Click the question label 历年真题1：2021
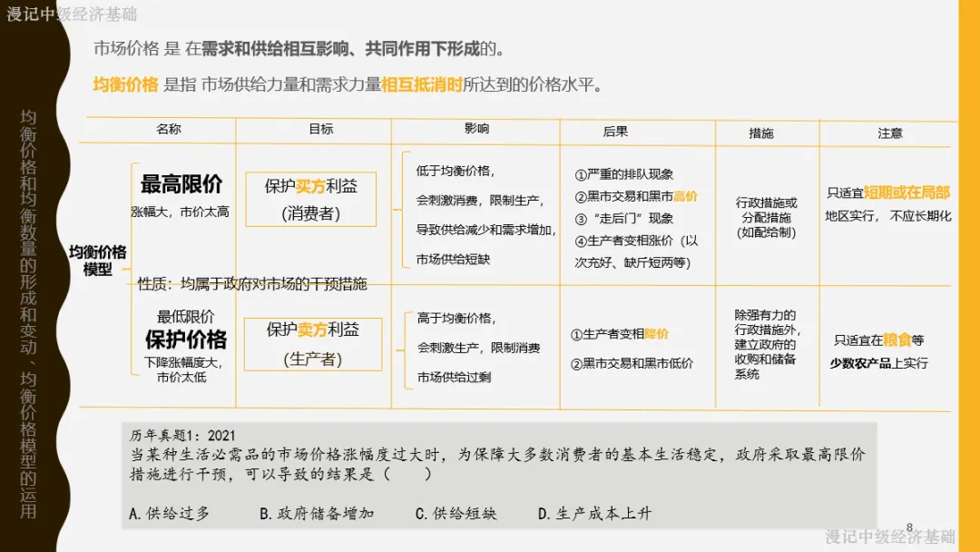Viewport: 980px width, 552px height. tap(182, 436)
